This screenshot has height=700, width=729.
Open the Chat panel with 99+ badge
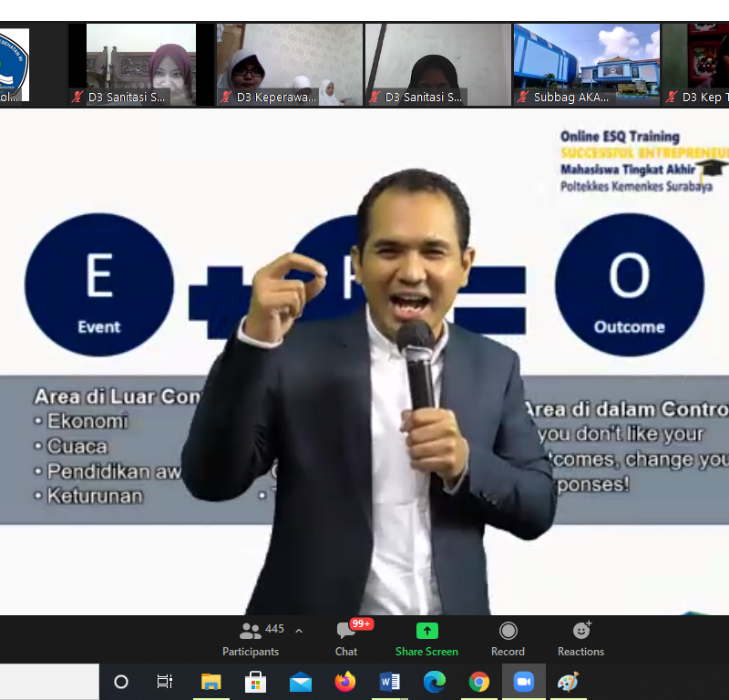346,639
